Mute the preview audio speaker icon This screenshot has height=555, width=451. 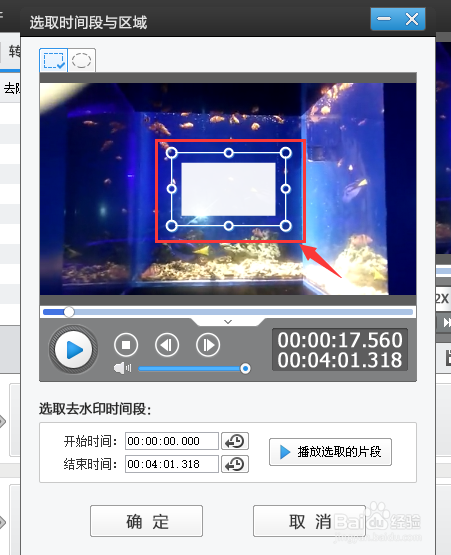[x=122, y=368]
